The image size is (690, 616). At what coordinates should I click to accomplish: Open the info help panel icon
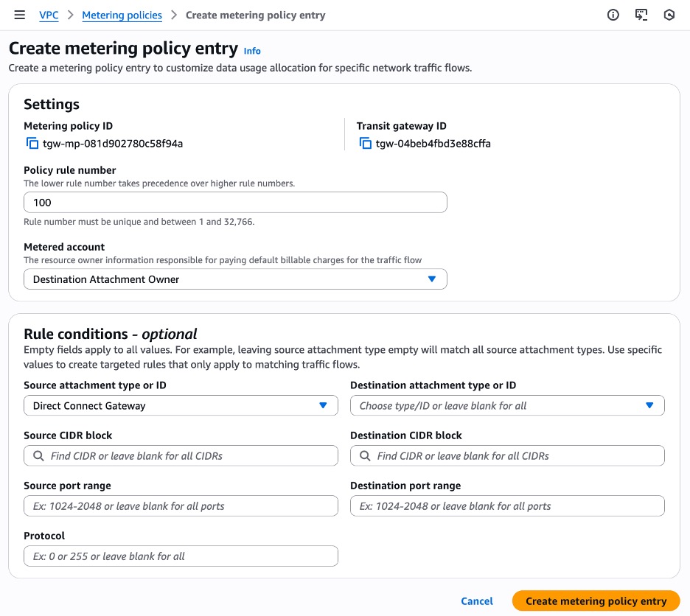point(613,15)
